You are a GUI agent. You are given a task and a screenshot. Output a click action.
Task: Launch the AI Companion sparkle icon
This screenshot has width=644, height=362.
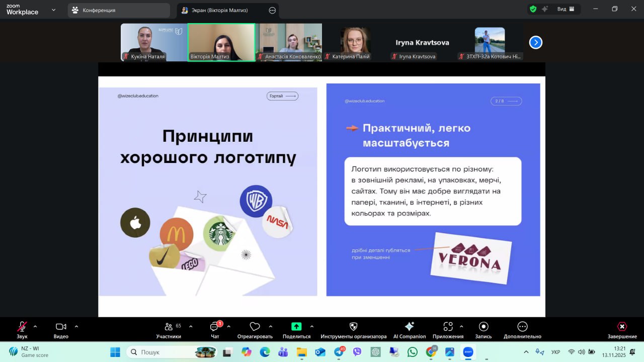(409, 327)
